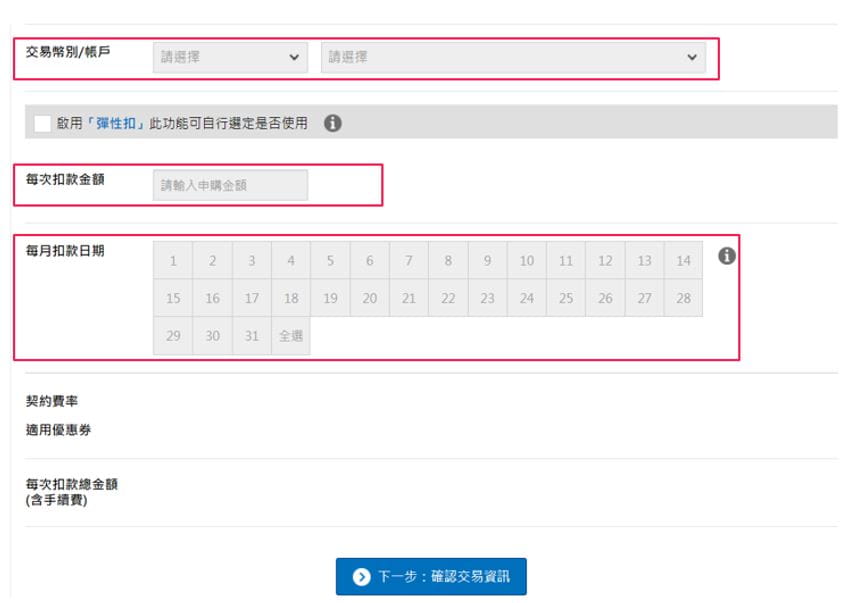Click info icon next to deduction dates
The width and height of the screenshot is (859, 603).
(x=727, y=256)
